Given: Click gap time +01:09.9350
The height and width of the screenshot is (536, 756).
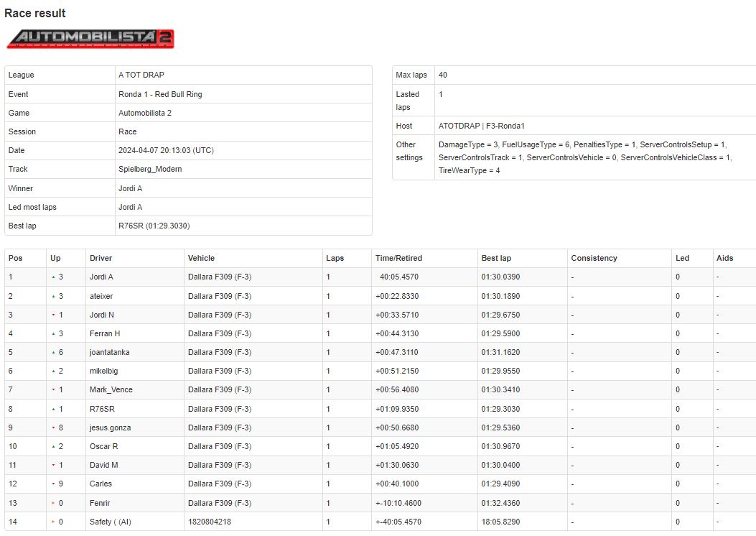Looking at the screenshot, I should 397,409.
